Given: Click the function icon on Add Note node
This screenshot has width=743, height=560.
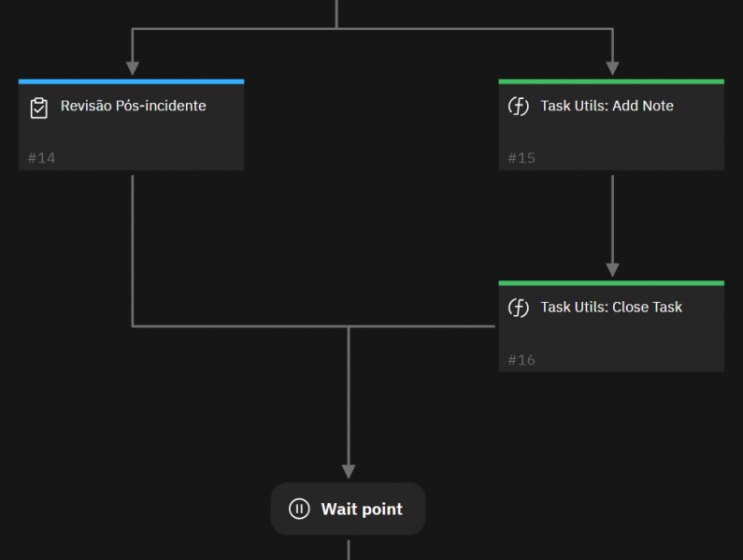Looking at the screenshot, I should (518, 106).
